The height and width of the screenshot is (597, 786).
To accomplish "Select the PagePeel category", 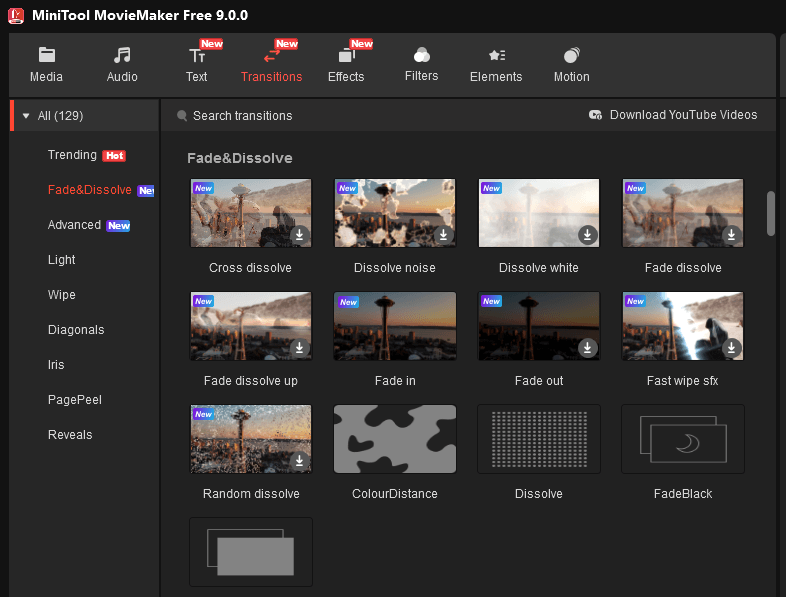I will [x=75, y=400].
